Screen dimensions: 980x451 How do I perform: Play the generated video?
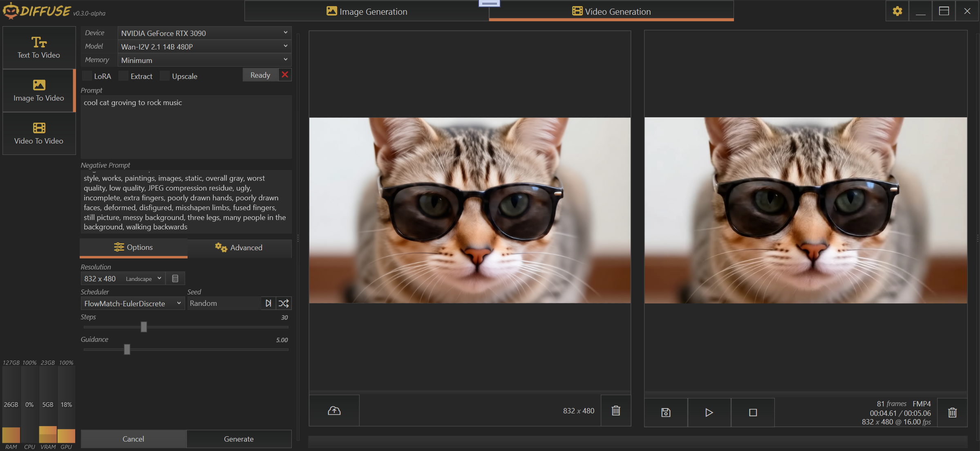[709, 412]
